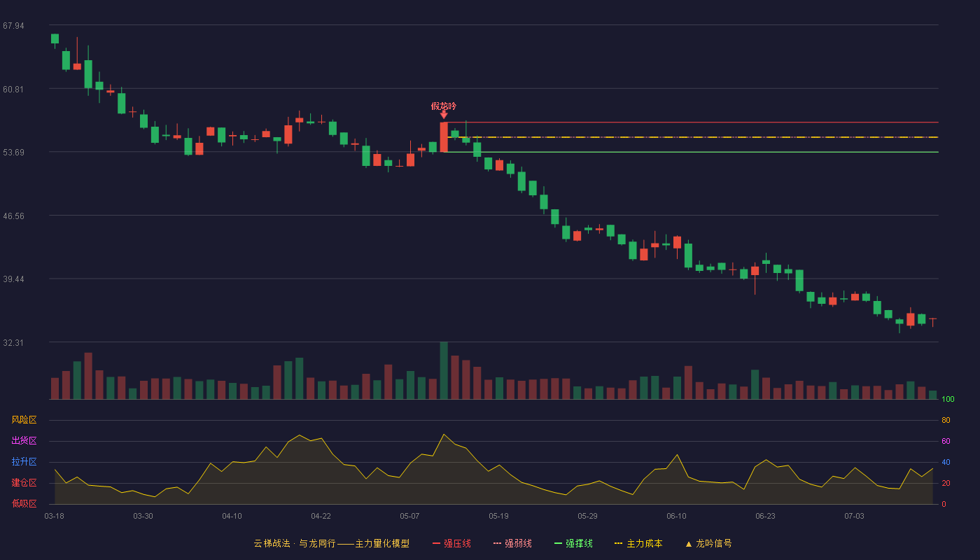Click the 假龙吟 annotation text

[x=444, y=106]
